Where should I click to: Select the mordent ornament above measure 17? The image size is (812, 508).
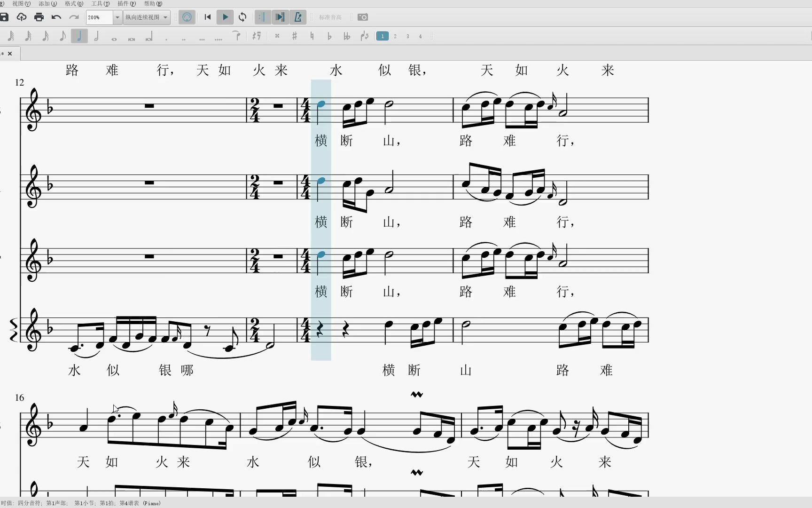click(x=417, y=395)
